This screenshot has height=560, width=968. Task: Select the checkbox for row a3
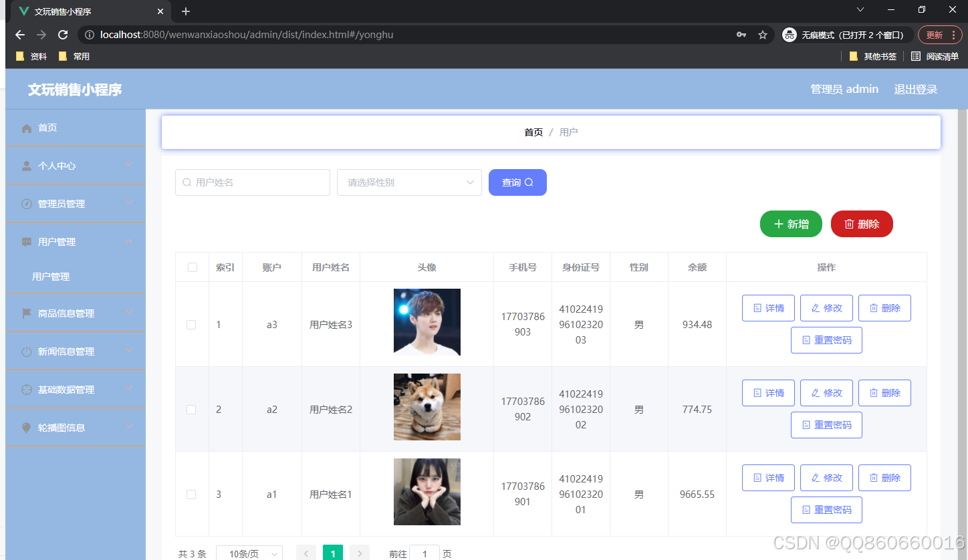click(191, 325)
